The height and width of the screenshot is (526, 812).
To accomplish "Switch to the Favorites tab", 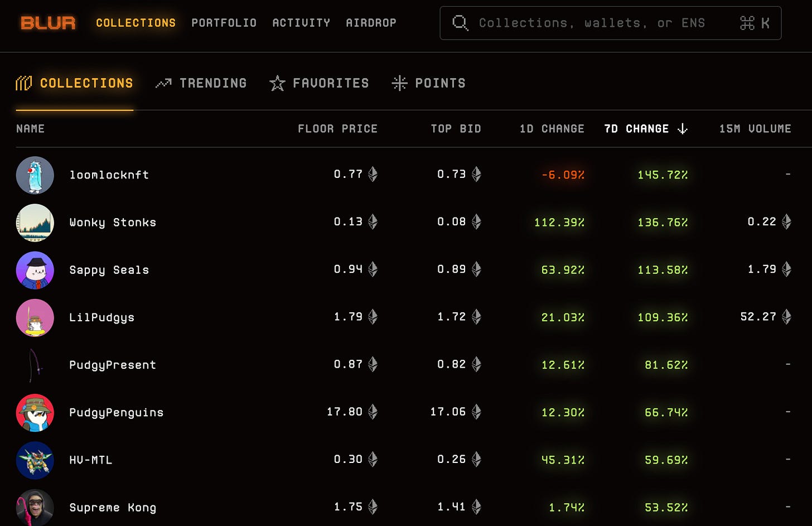I will (319, 83).
